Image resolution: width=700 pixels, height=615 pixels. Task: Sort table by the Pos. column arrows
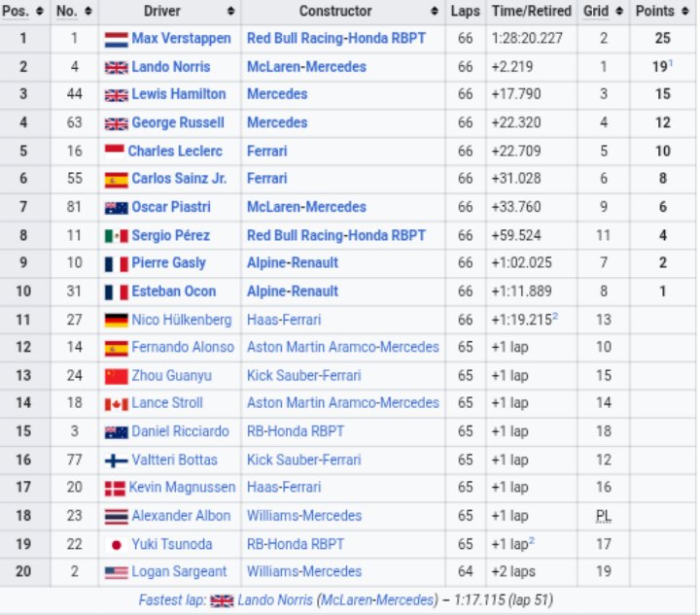40,11
